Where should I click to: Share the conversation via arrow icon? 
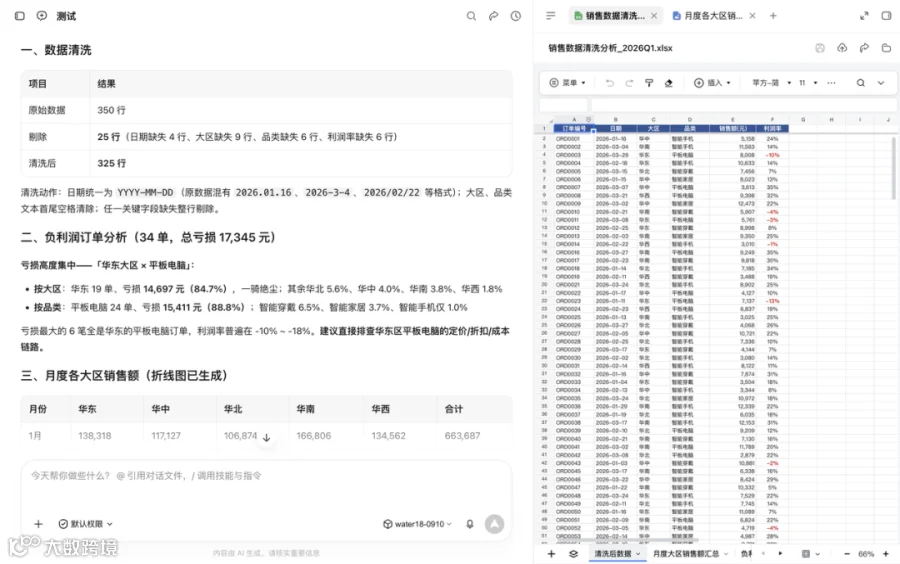click(494, 16)
